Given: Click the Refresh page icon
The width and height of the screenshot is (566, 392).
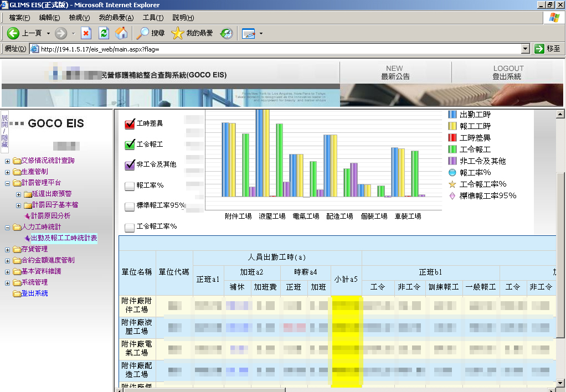Looking at the screenshot, I should [x=104, y=33].
